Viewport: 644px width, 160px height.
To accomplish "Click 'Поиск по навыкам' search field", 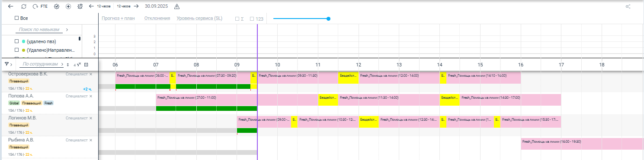I will click(39, 30).
